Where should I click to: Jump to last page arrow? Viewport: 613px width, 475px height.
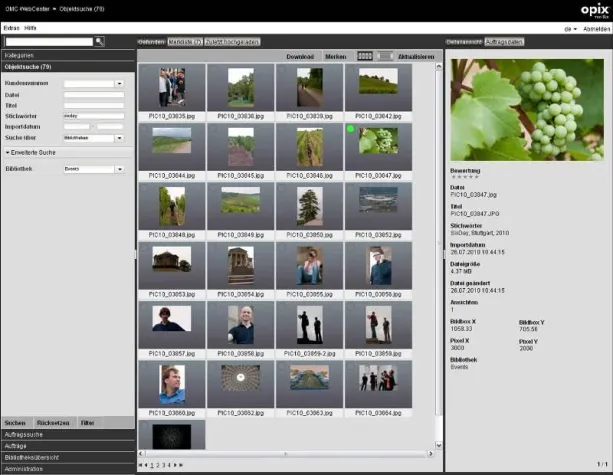182,465
